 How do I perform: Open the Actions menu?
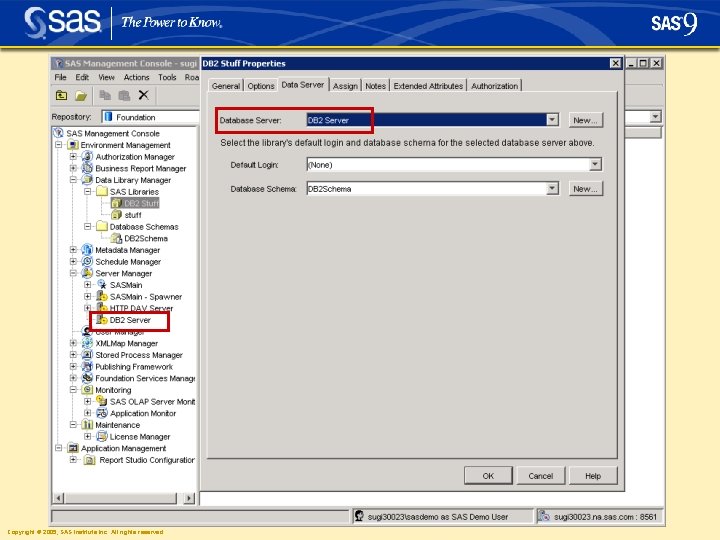[x=136, y=77]
